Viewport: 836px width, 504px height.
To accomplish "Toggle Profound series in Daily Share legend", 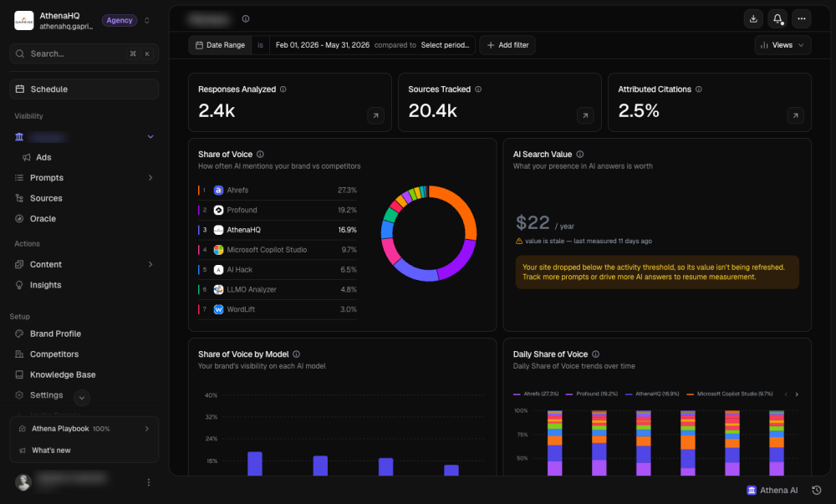I will pyautogui.click(x=592, y=394).
